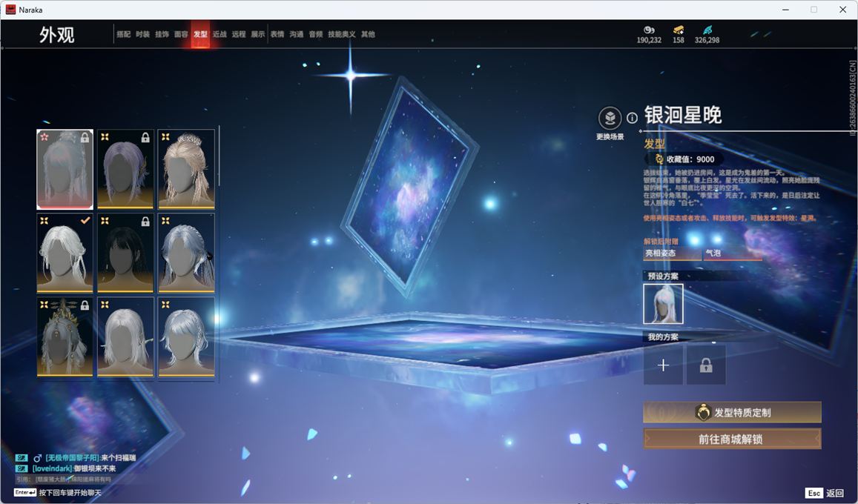The width and height of the screenshot is (858, 504).
Task: Select the blonde braided hairstyle with tiara
Action: [186, 170]
